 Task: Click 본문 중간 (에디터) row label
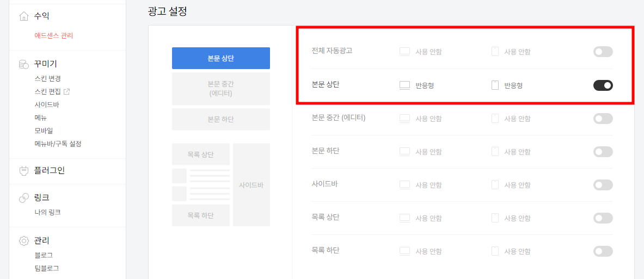[x=339, y=118]
